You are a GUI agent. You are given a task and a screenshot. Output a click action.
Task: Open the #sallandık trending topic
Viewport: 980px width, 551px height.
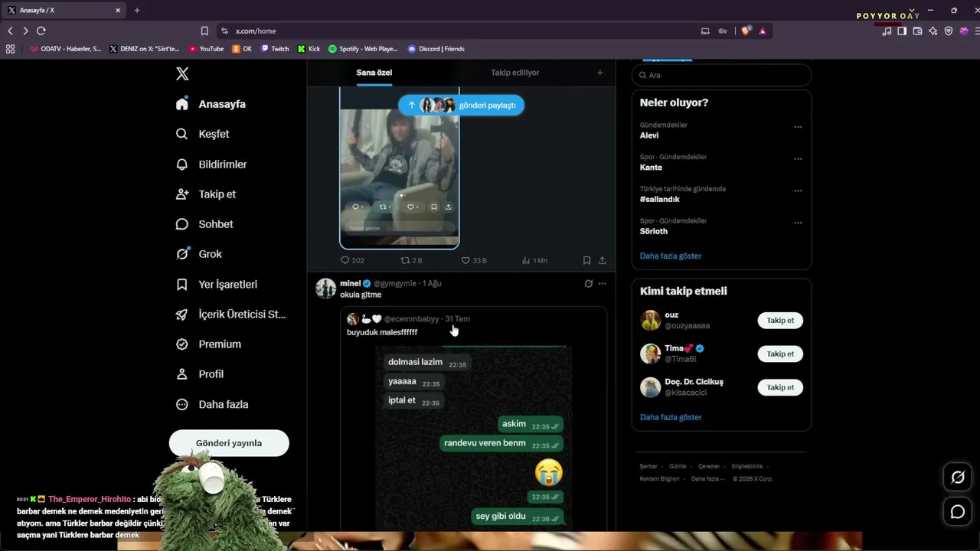(660, 200)
